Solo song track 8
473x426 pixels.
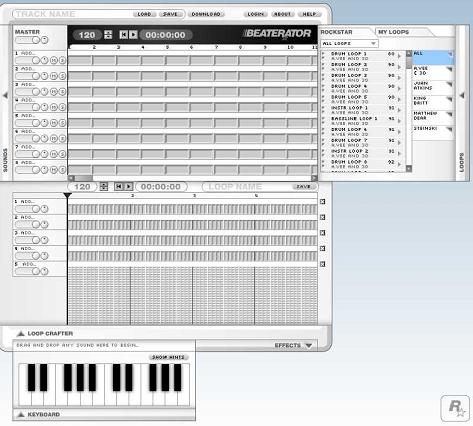(62, 170)
